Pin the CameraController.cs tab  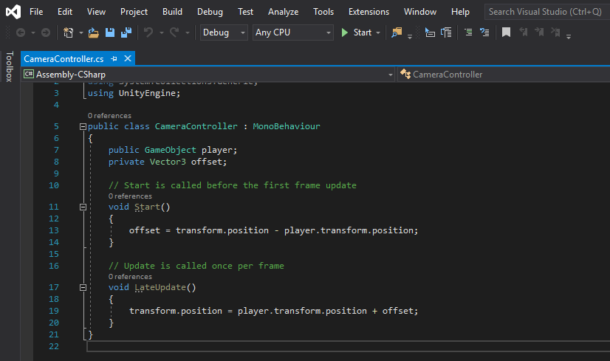(114, 59)
